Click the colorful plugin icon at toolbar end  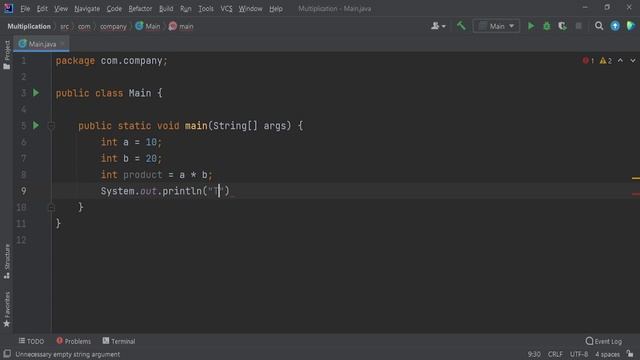coord(631,26)
